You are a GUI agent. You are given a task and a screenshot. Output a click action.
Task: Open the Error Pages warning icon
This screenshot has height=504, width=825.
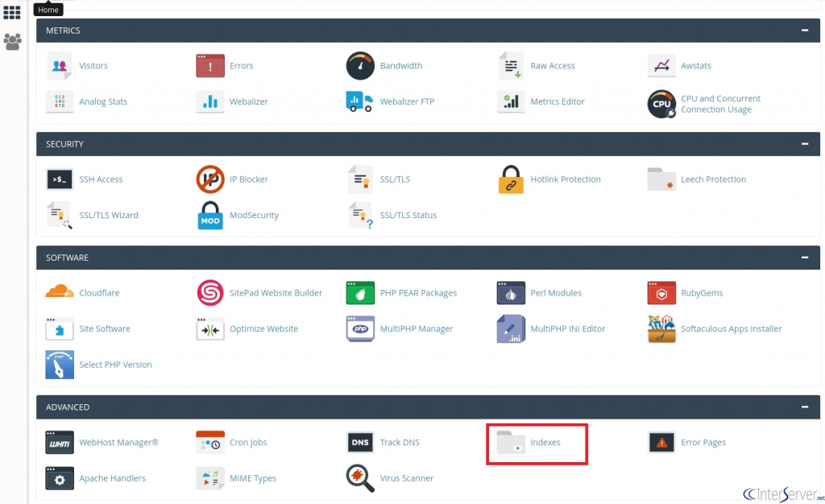pyautogui.click(x=661, y=443)
